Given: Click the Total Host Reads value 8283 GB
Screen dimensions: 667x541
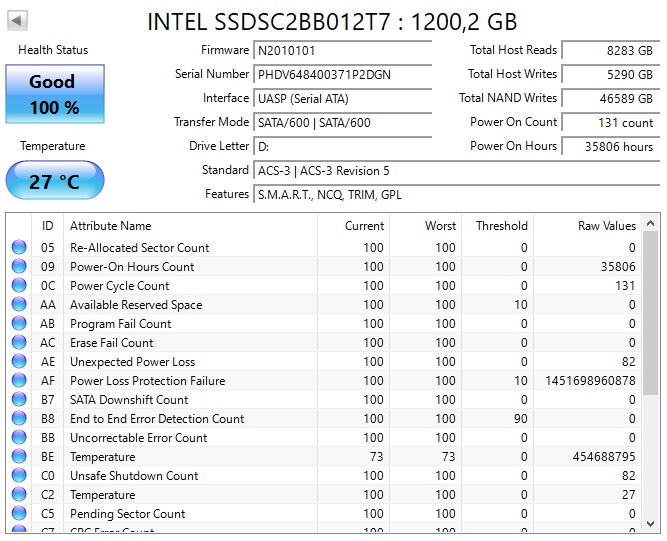Looking at the screenshot, I should click(x=611, y=50).
